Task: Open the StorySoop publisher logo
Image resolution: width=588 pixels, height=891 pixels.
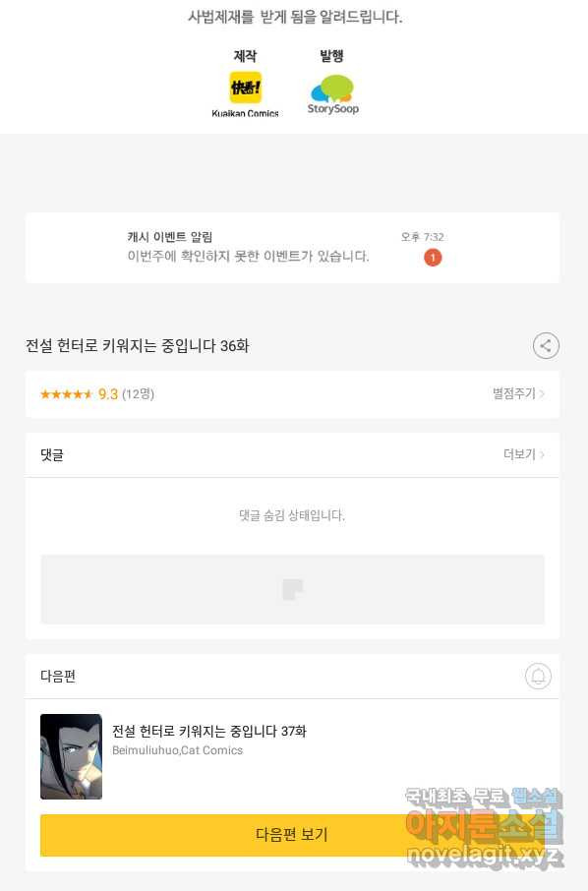Action: (x=333, y=94)
